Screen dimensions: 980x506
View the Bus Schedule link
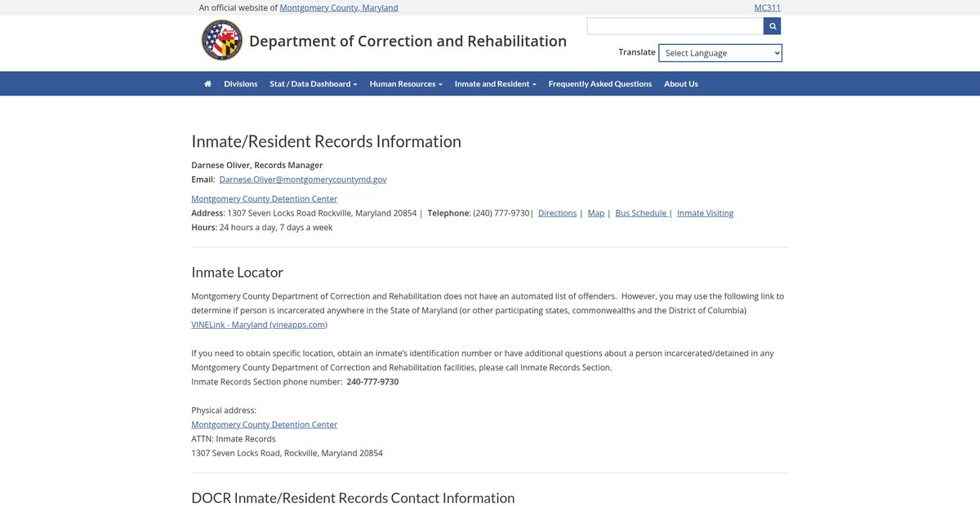(641, 213)
